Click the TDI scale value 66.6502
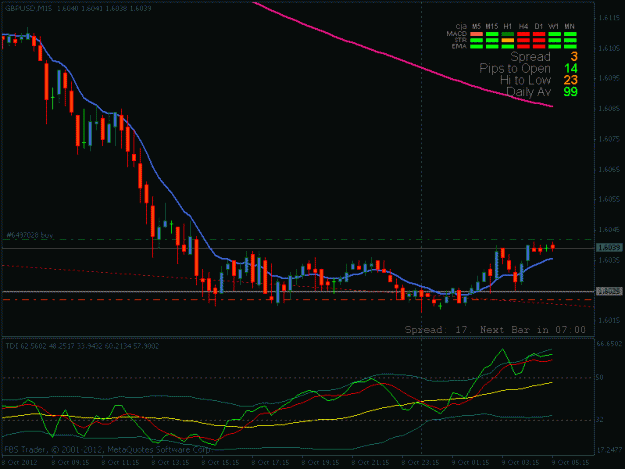 click(609, 343)
